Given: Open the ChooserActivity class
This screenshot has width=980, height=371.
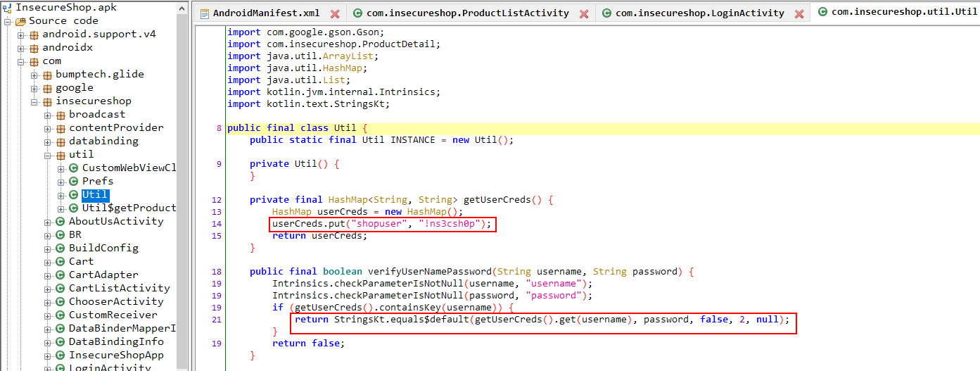Looking at the screenshot, I should [x=116, y=301].
